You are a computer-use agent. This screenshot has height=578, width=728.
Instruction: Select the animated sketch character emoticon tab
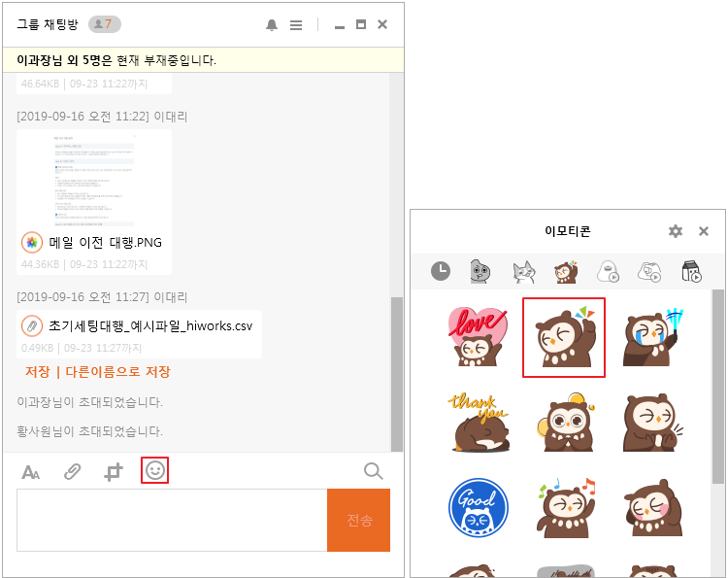(649, 271)
